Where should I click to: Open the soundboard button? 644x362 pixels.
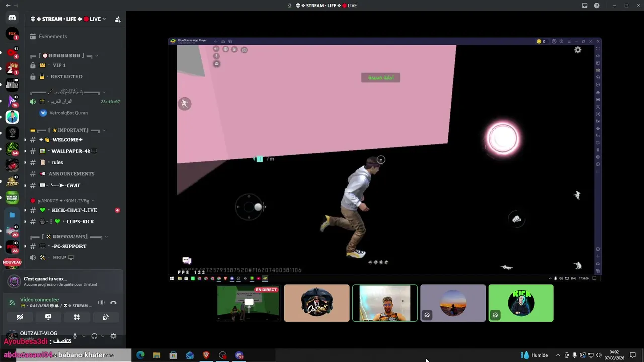point(106,317)
